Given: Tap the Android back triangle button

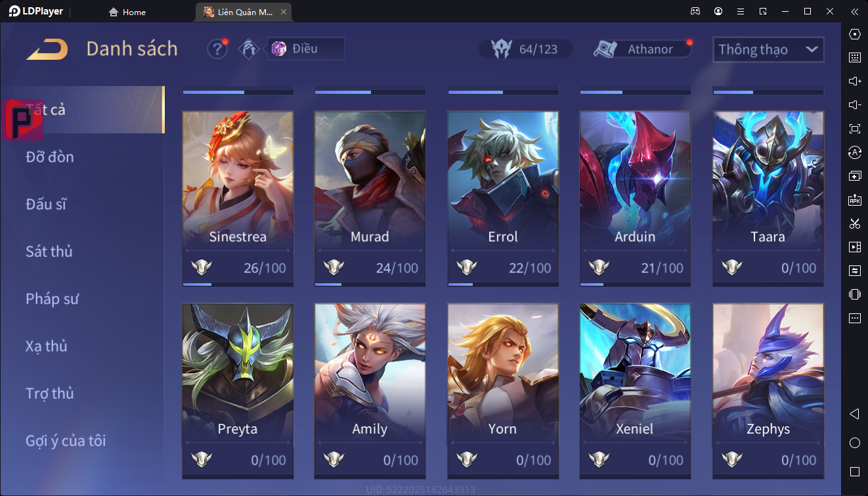Looking at the screenshot, I should 854,414.
